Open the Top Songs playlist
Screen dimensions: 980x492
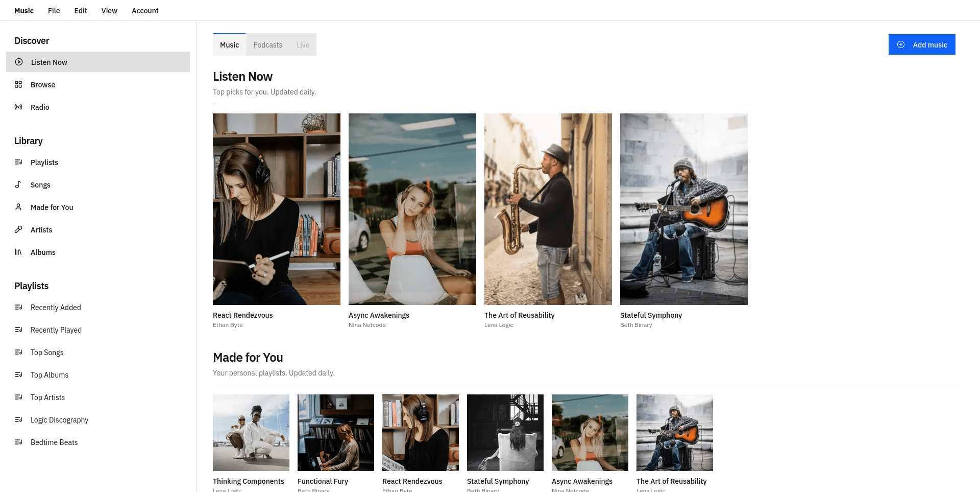(x=98, y=352)
